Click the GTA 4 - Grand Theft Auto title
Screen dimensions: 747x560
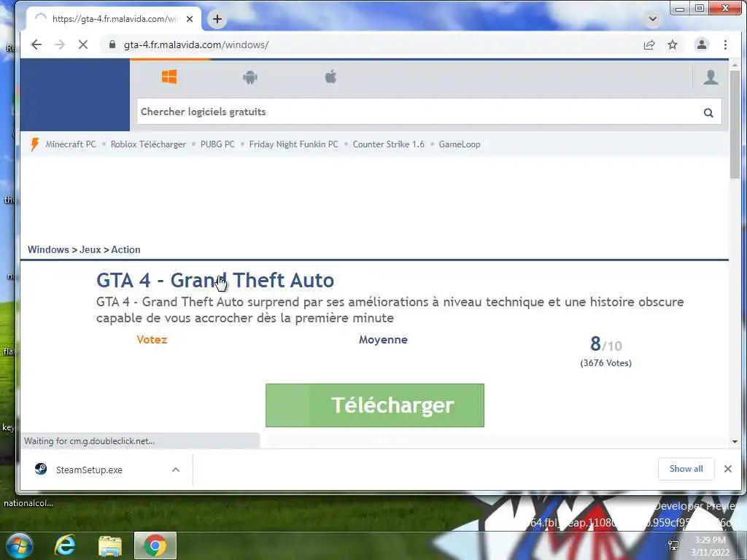click(215, 280)
